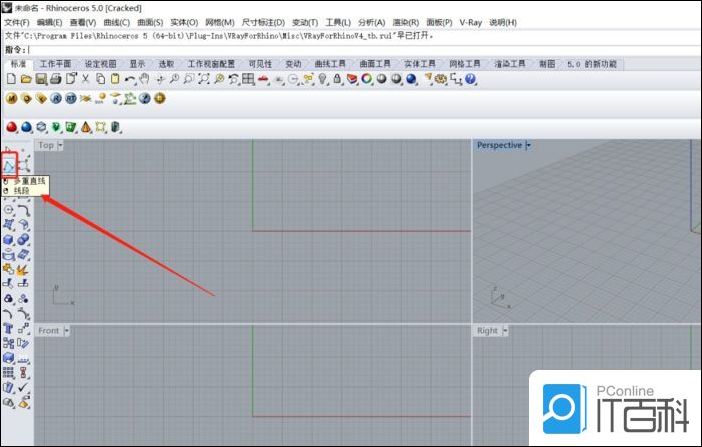The width and height of the screenshot is (702, 447).
Task: Click the Array grid tool in sidebar
Action: 8,373
